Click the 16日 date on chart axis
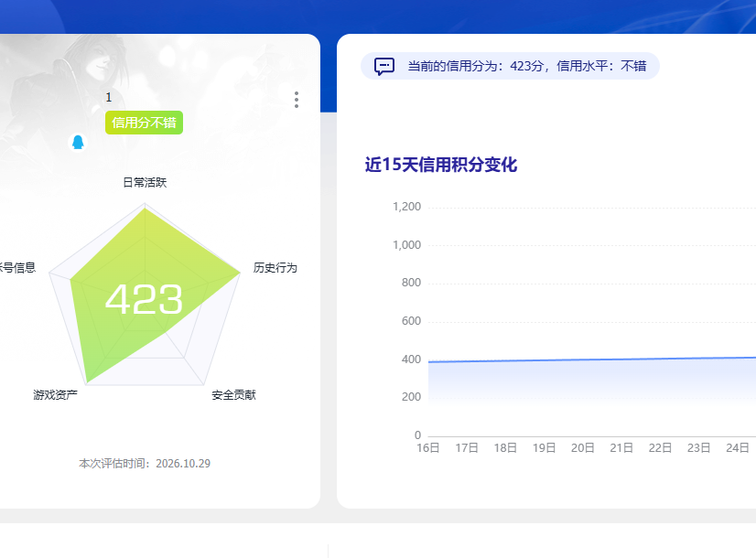 428,447
